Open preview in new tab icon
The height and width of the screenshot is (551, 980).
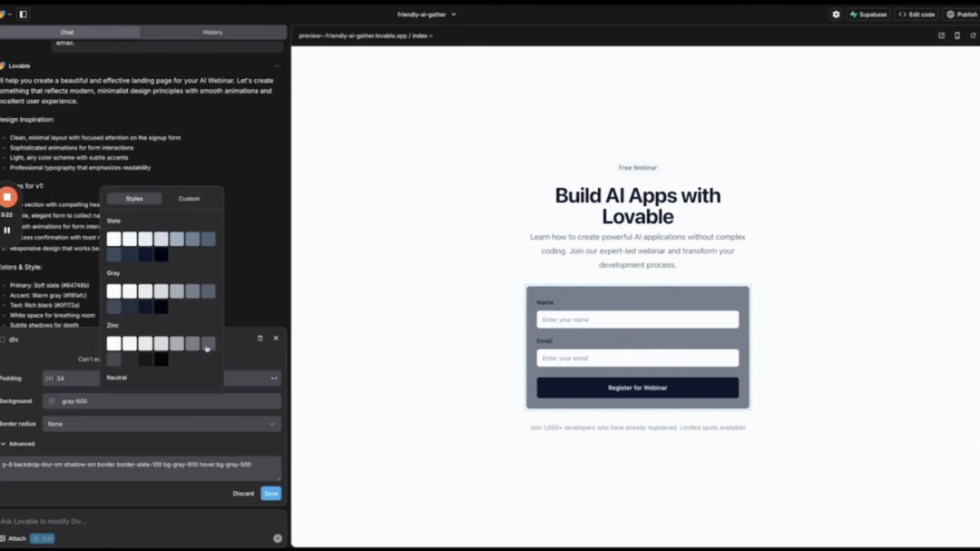point(941,35)
